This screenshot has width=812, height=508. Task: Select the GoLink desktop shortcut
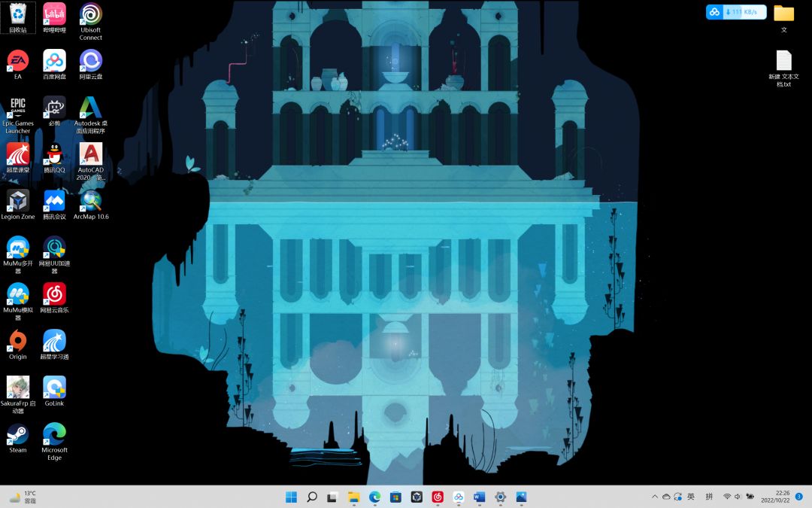54,391
